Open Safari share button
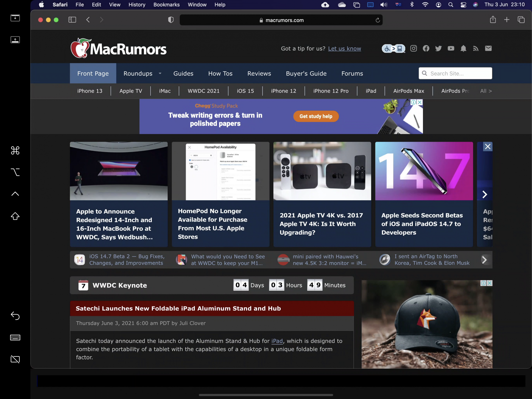This screenshot has height=399, width=532. point(493,19)
